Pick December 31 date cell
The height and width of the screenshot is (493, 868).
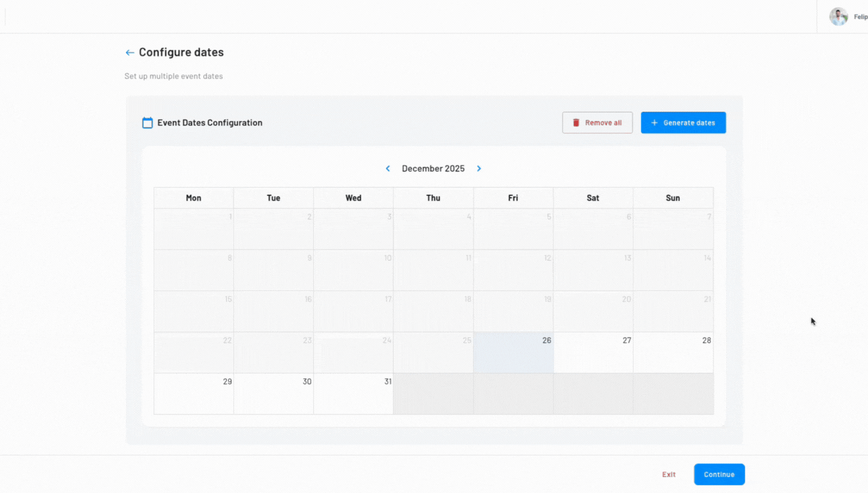353,394
